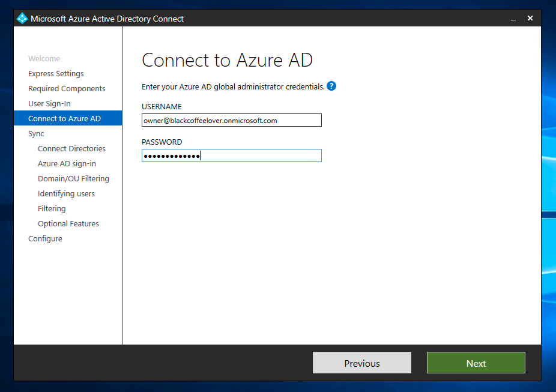The width and height of the screenshot is (556, 392).
Task: Open Express Settings step
Action: [56, 74]
